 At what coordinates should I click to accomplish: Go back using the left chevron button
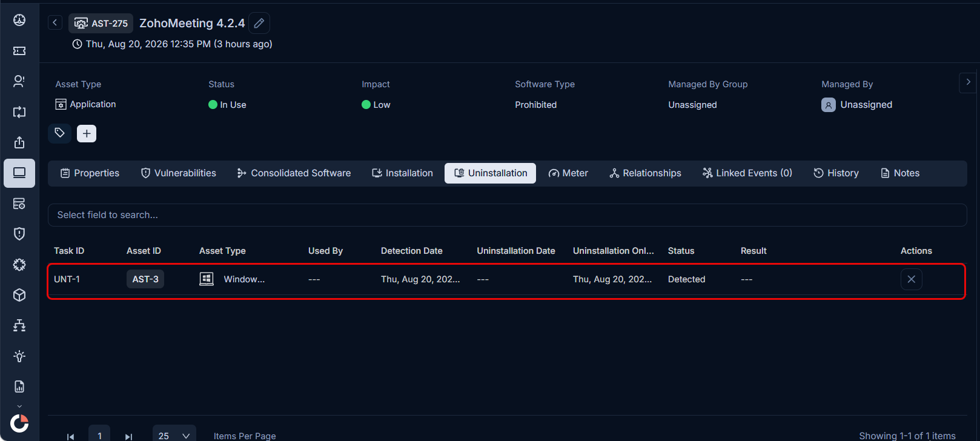pos(55,22)
